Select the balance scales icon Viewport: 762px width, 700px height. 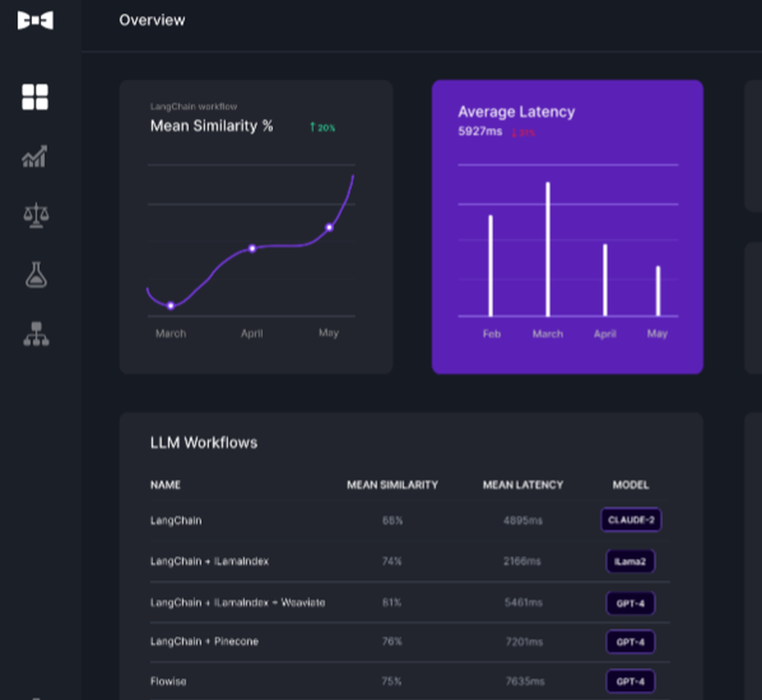(36, 216)
